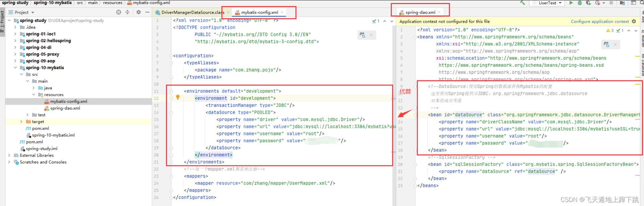Open Project panel settings gear
Image resolution: width=644 pixels, height=206 pixels.
[x=139, y=12]
